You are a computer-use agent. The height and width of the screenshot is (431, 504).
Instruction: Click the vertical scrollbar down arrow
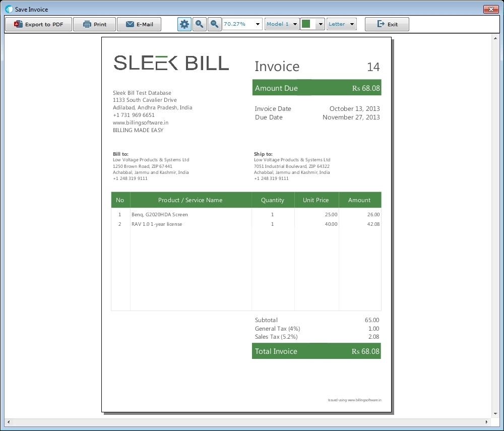pos(495,414)
